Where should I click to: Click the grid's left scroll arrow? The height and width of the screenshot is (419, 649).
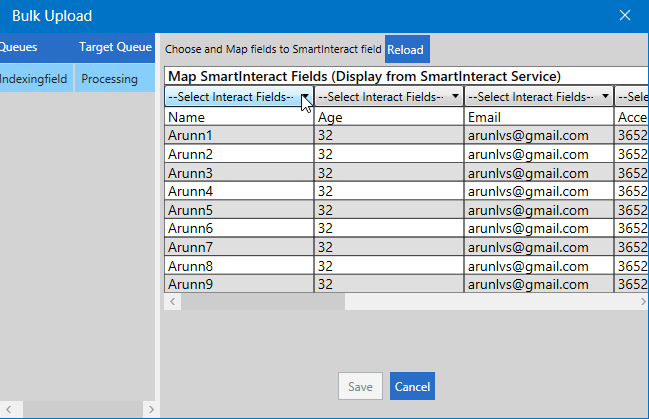[x=172, y=301]
